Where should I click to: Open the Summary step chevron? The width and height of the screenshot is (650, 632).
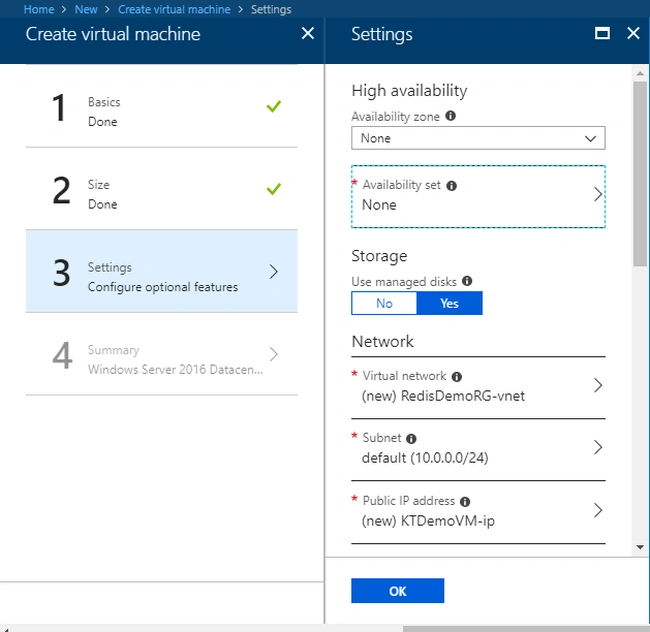273,354
